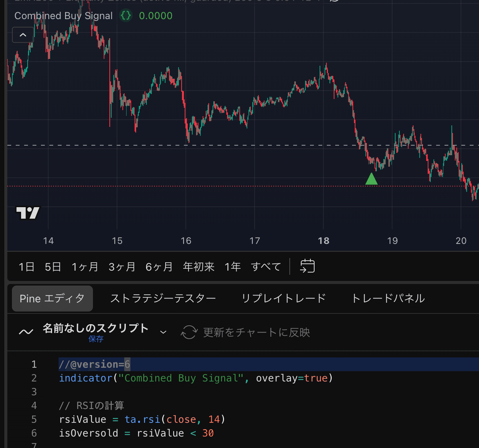Screen dimensions: 479x448
Task: Click the // RSIの計算 comment line
Action: point(91,406)
